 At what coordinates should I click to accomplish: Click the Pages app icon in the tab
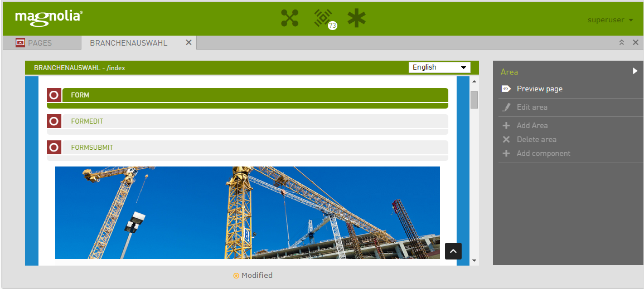pos(21,43)
